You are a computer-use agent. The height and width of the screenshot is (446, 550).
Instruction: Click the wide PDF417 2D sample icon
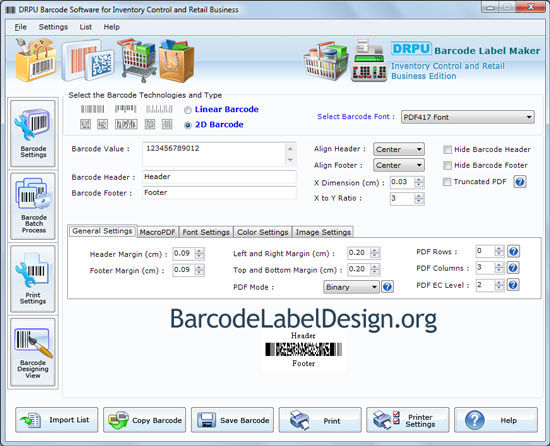(126, 124)
